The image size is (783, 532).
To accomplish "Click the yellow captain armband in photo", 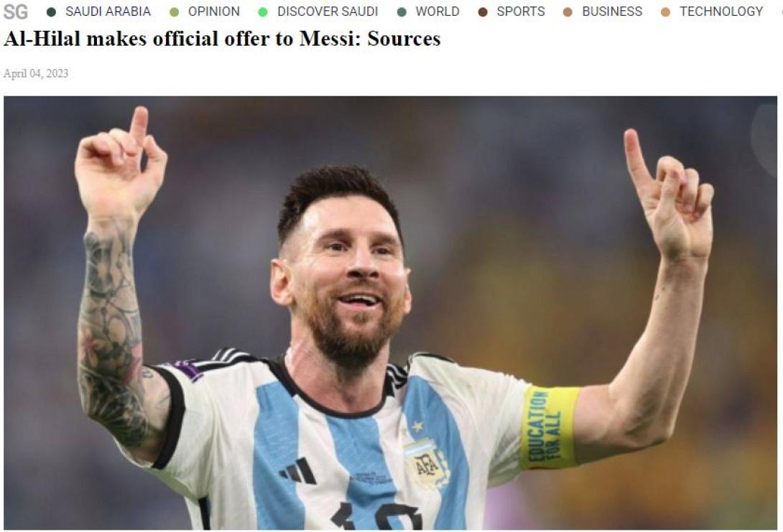I will pyautogui.click(x=550, y=427).
